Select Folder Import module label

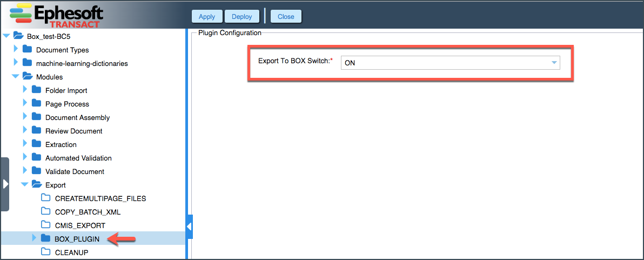[x=66, y=90]
